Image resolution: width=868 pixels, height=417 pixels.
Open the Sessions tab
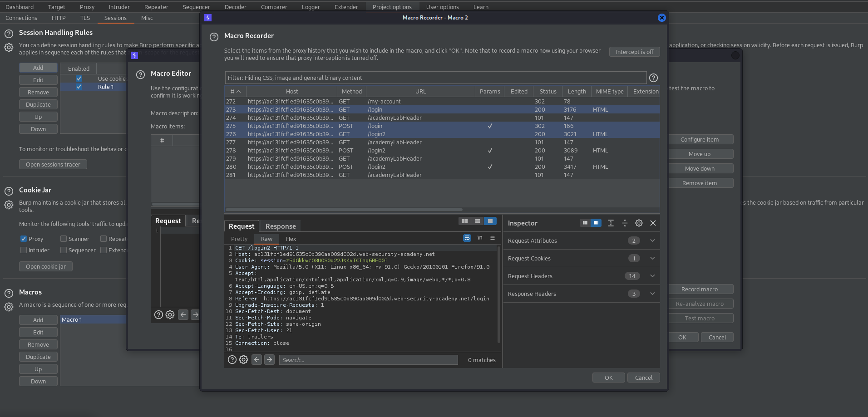(115, 18)
